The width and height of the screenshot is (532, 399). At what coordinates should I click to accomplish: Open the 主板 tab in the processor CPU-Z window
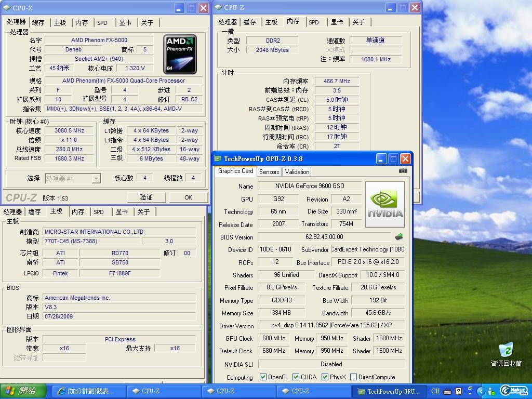point(60,23)
